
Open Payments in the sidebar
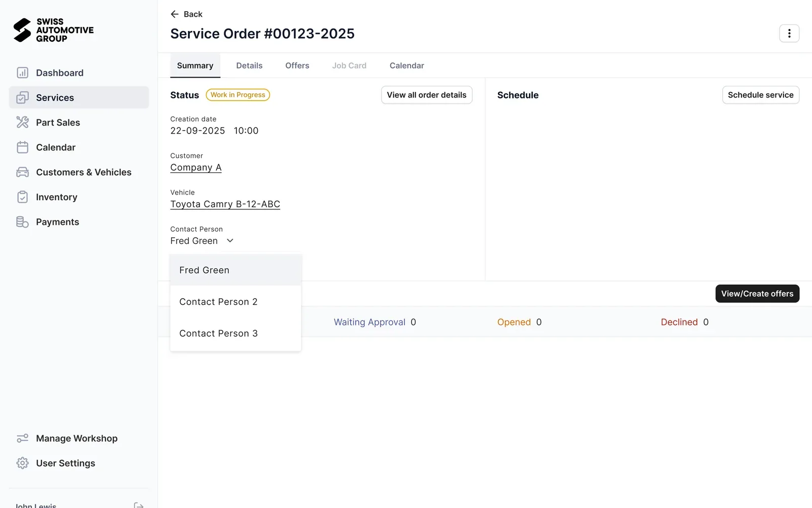point(79,222)
